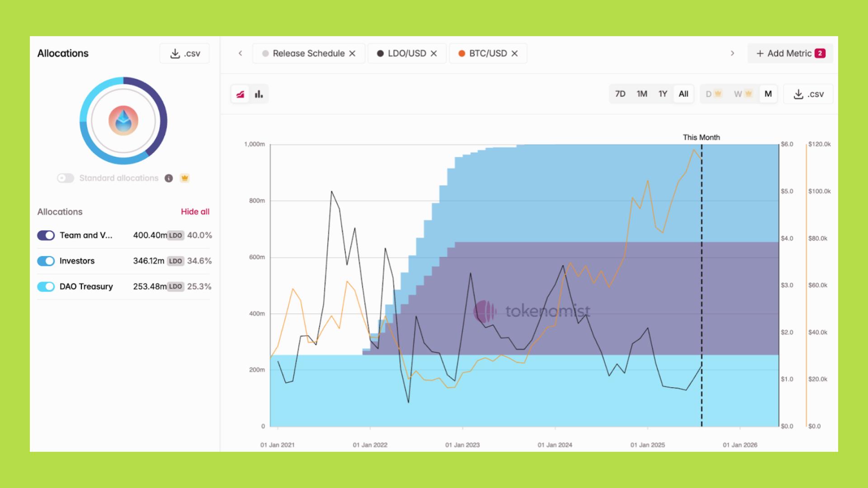Switch to the area chart view icon
This screenshot has height=488, width=868.
pos(240,94)
